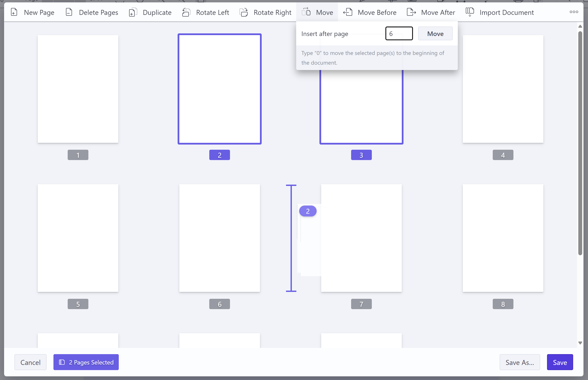This screenshot has height=380, width=588.
Task: Click the scrollbar down arrow
Action: point(580,343)
